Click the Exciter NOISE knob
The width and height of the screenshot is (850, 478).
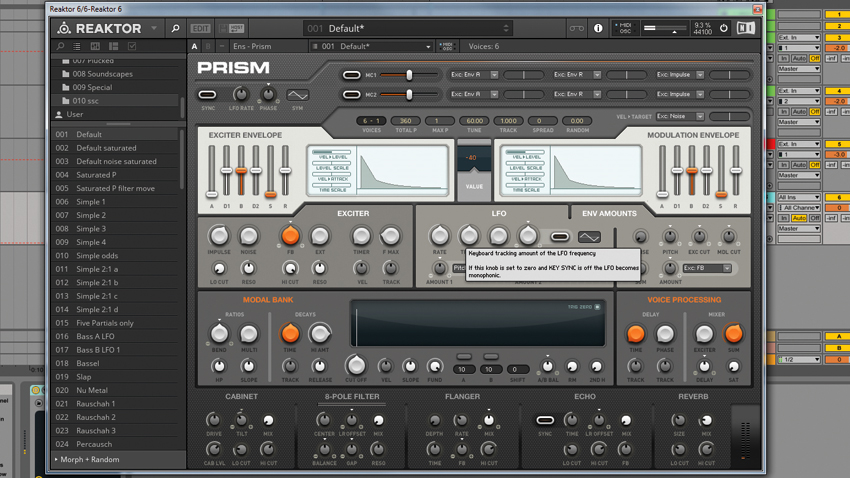[248, 236]
